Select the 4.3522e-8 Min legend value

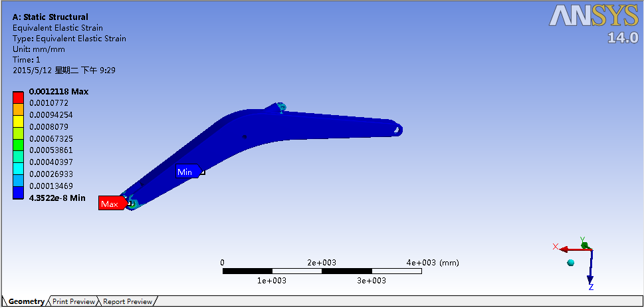57,198
